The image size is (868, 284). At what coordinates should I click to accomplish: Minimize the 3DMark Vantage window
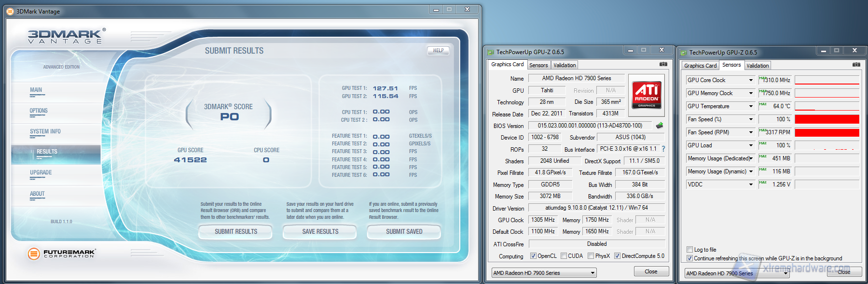pos(436,10)
